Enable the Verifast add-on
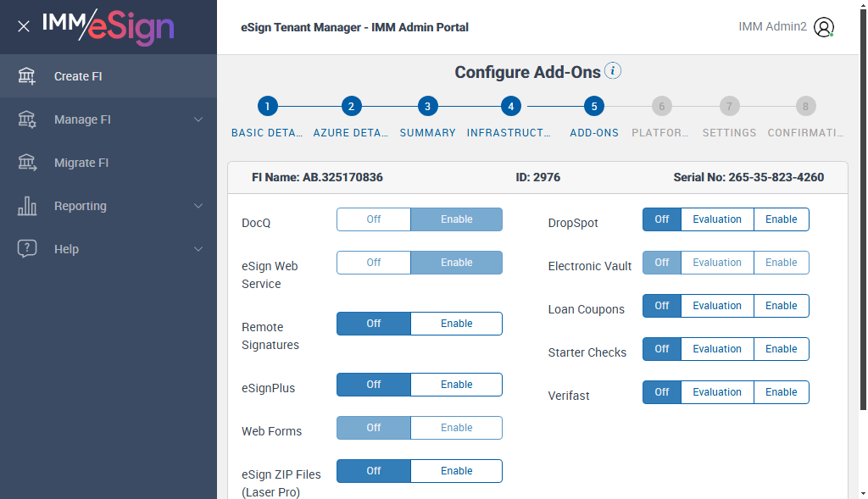This screenshot has height=499, width=868. (781, 392)
